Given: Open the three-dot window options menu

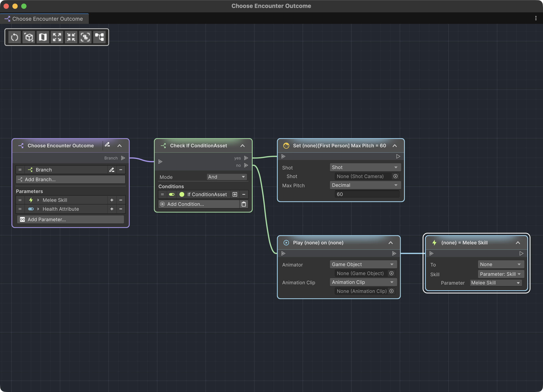Looking at the screenshot, I should point(536,18).
